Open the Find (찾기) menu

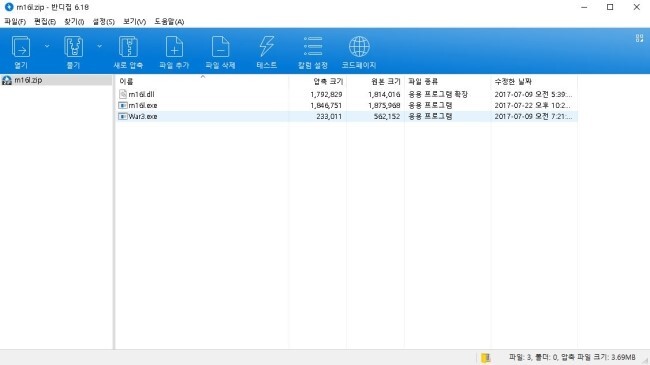[x=74, y=22]
